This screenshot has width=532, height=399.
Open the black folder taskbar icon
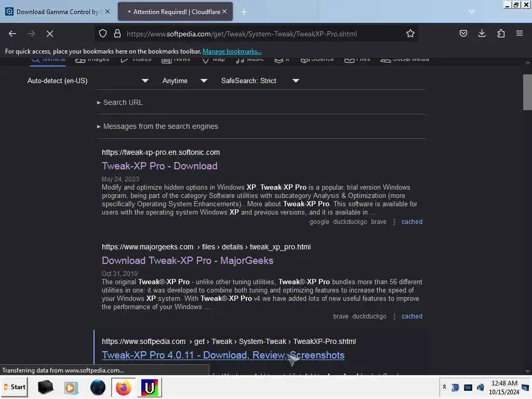pyautogui.click(x=46, y=388)
